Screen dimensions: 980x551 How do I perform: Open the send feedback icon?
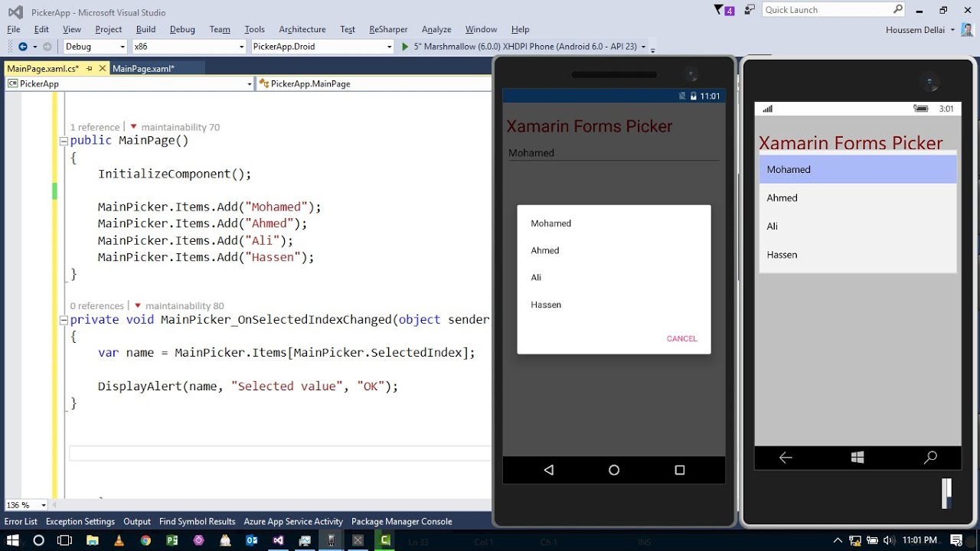click(x=750, y=10)
